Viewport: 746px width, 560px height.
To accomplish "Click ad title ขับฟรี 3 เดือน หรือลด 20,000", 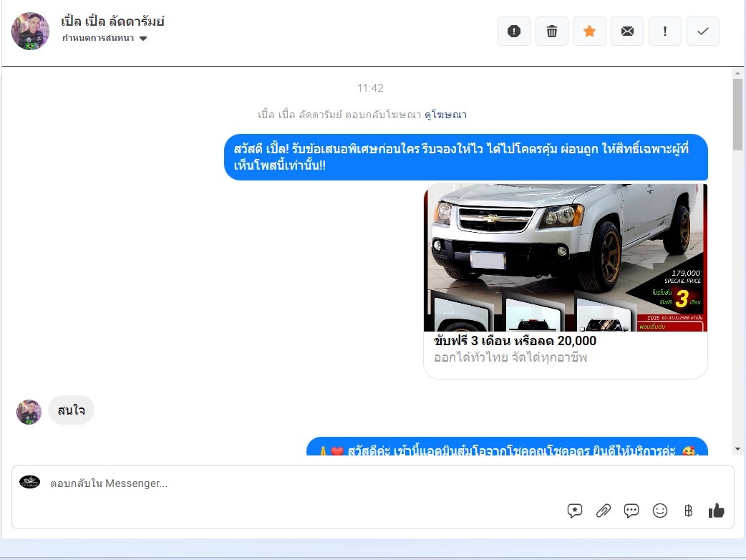I will pyautogui.click(x=515, y=341).
